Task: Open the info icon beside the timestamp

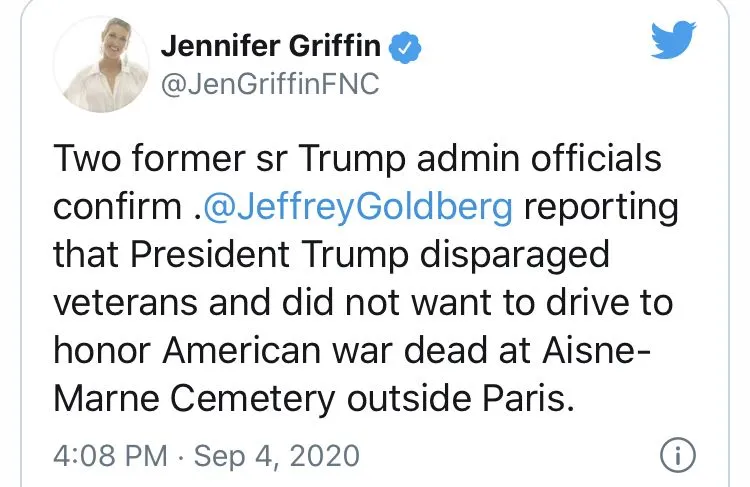Action: coord(677,456)
